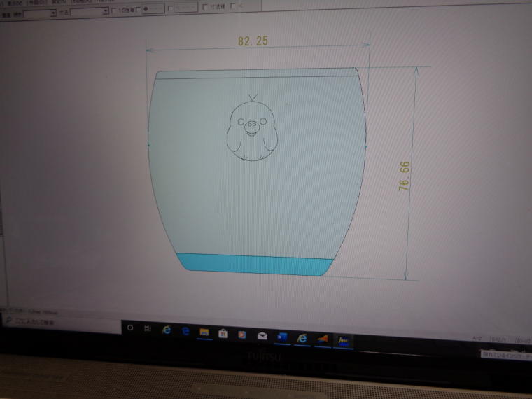Open the Mail envelope taskbar icon
This screenshot has width=532, height=399.
point(262,336)
